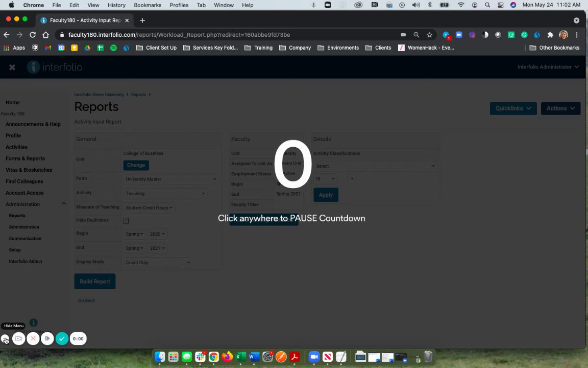This screenshot has width=588, height=368.
Task: Open the Bookmarks menu in menu bar
Action: coord(148,5)
